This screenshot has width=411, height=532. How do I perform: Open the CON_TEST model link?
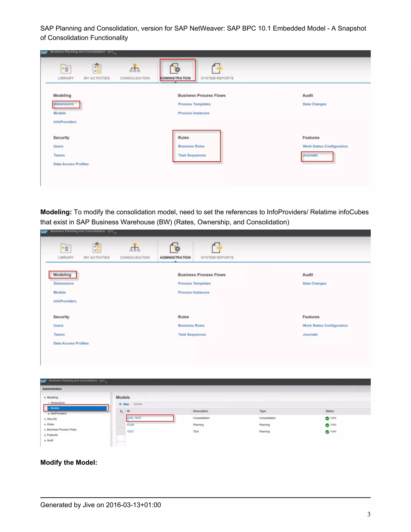134,418
